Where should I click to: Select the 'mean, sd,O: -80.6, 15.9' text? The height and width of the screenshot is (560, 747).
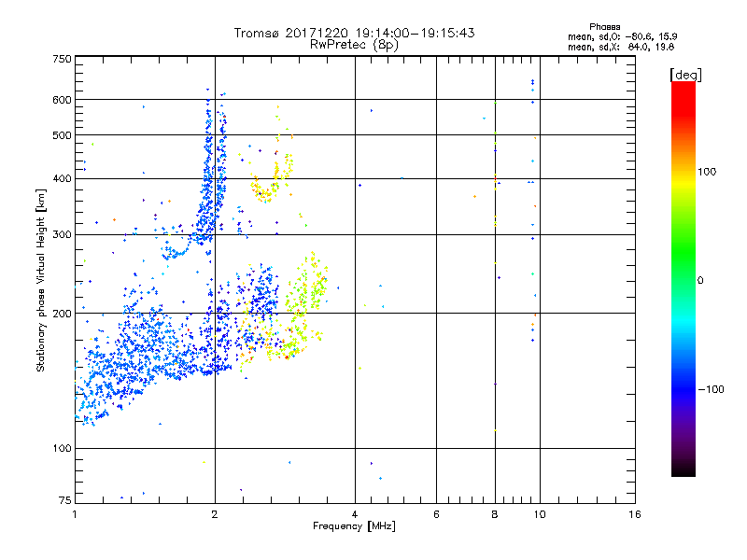[622, 36]
